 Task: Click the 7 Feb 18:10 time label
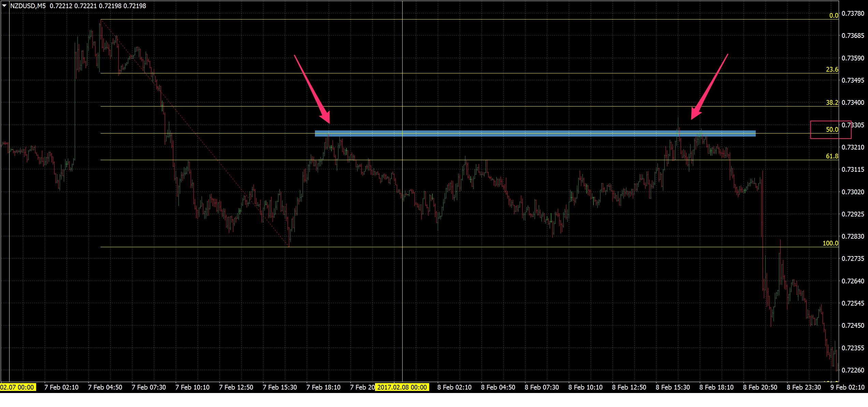point(323,387)
